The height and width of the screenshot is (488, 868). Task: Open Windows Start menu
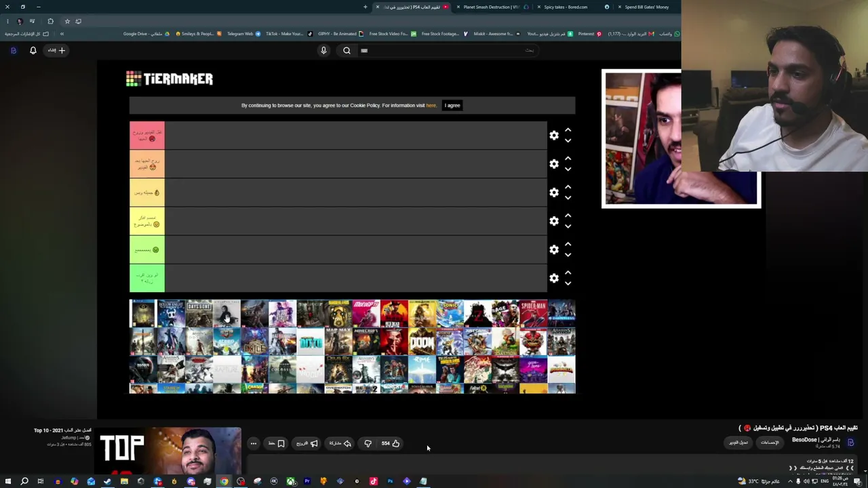(x=7, y=481)
